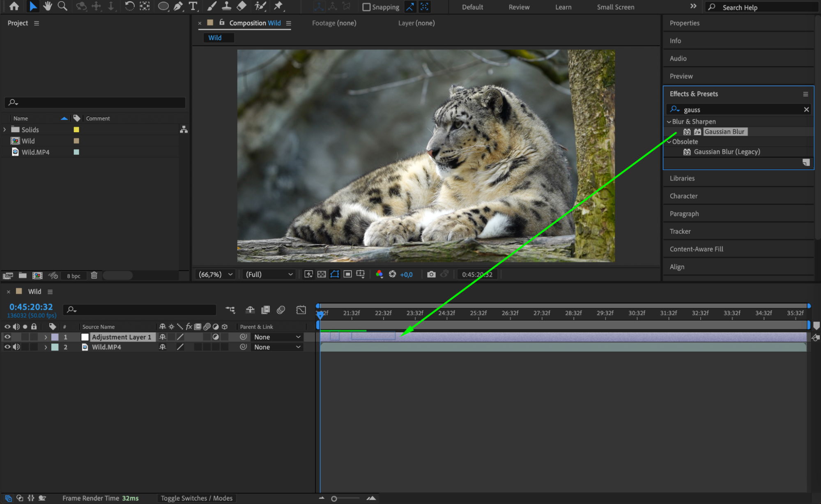The image size is (821, 504).
Task: Open the Footage (none) tab
Action: 334,23
